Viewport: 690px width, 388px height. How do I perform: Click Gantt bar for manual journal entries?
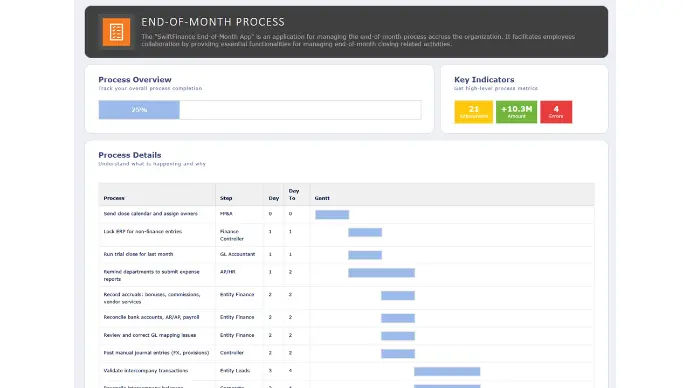pos(398,354)
